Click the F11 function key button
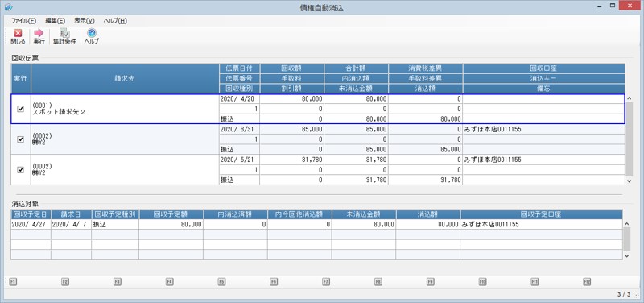Image resolution: width=644 pixels, height=303 pixels. pos(535,281)
